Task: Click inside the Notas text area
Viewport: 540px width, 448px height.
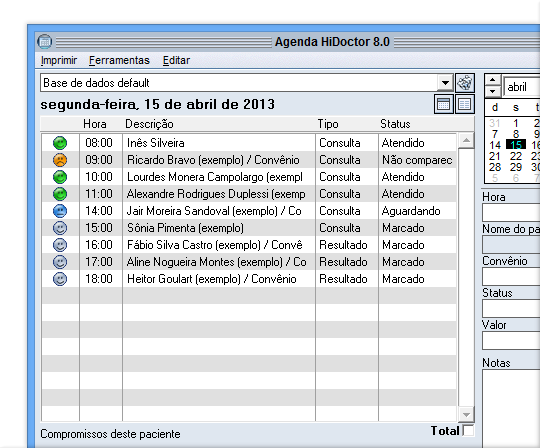Action: (511, 408)
